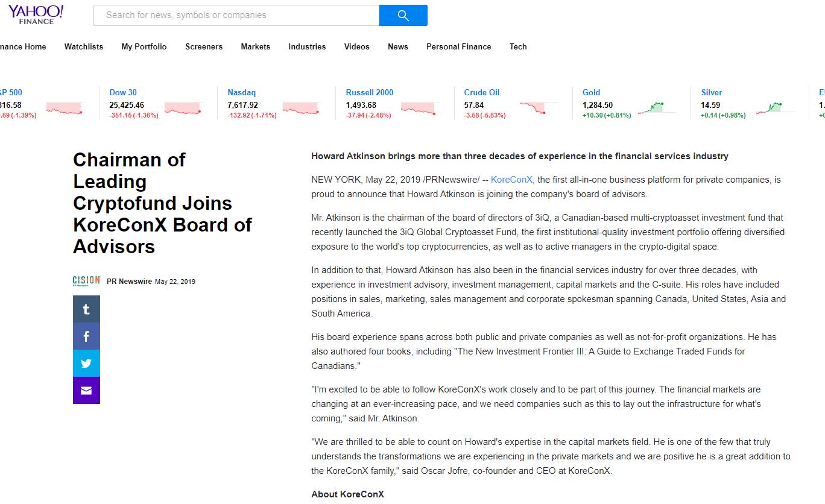Open the Silver mini chart
The height and width of the screenshot is (504, 825).
coord(774,108)
